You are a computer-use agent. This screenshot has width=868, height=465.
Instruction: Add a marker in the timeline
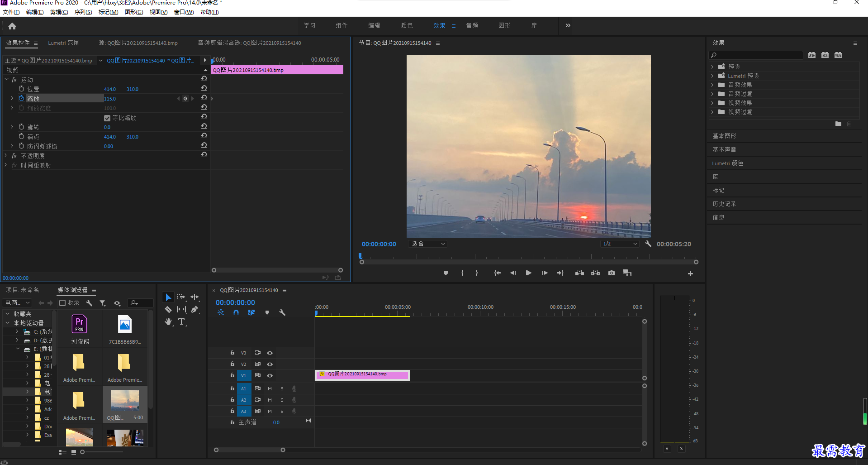coord(267,312)
